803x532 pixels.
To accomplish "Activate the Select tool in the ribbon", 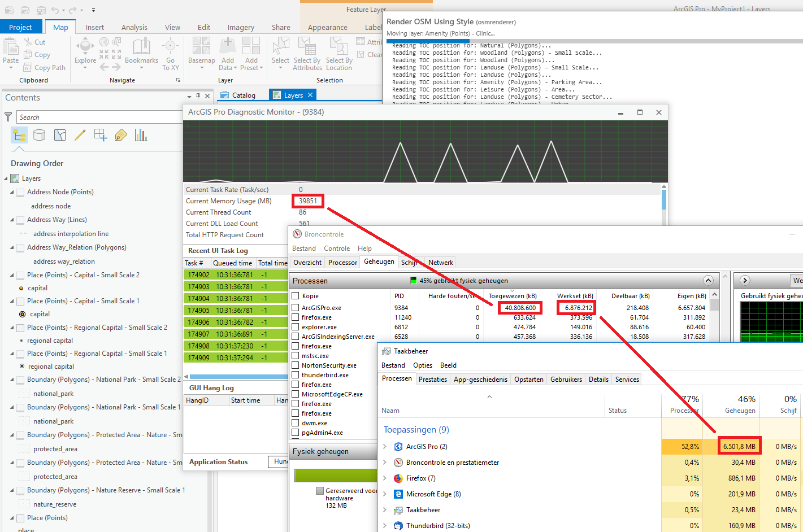I will [280, 46].
